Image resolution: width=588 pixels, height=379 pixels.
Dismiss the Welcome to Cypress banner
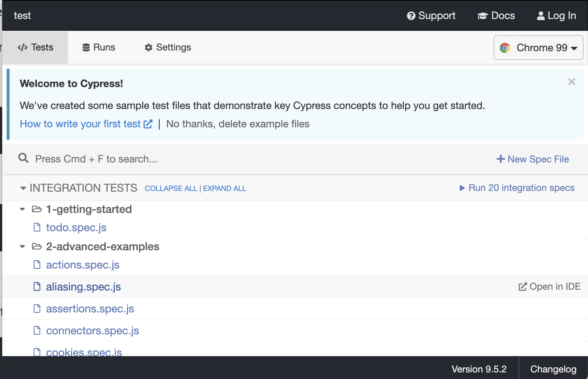point(571,82)
